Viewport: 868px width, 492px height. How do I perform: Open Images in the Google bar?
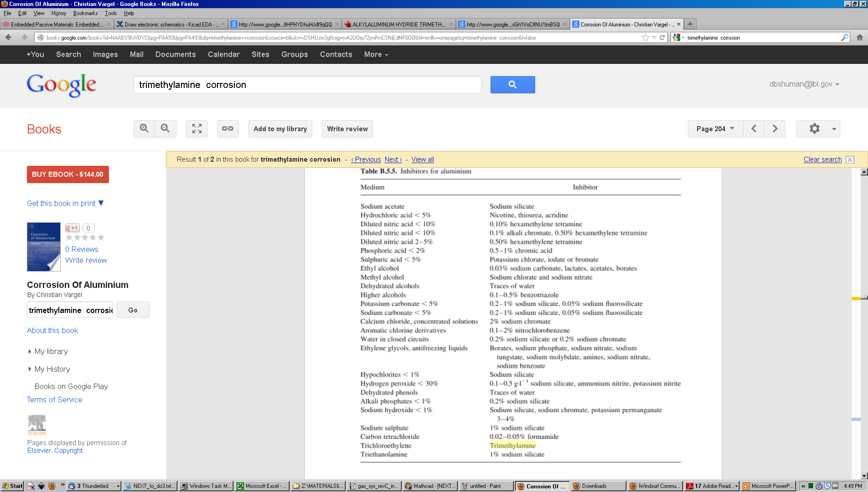105,54
